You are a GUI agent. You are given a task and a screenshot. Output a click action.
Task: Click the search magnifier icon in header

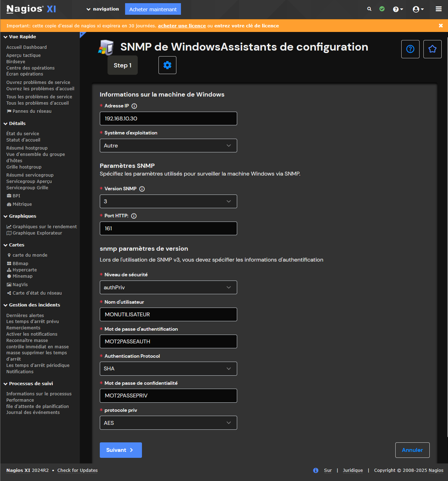pos(369,9)
